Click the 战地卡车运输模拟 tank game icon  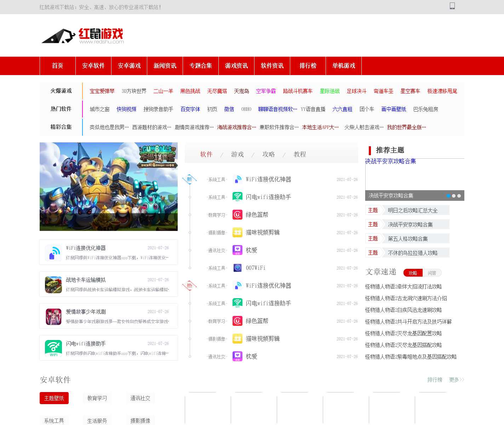click(53, 285)
